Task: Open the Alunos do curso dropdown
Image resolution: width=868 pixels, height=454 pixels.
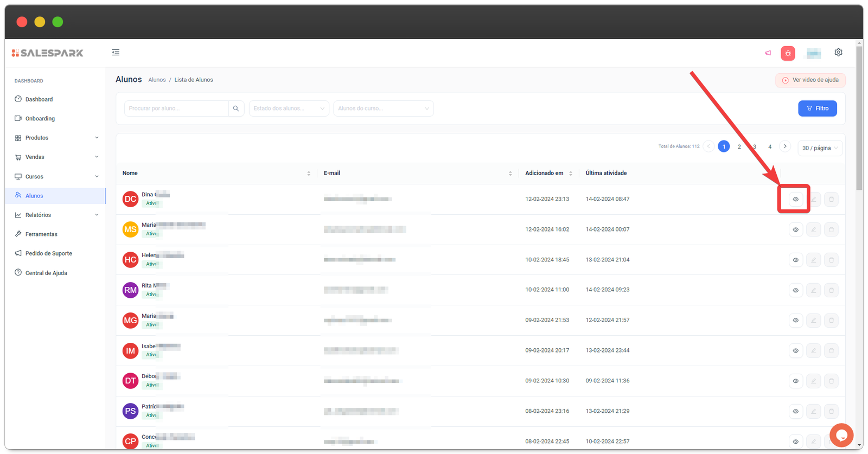Action: point(383,108)
